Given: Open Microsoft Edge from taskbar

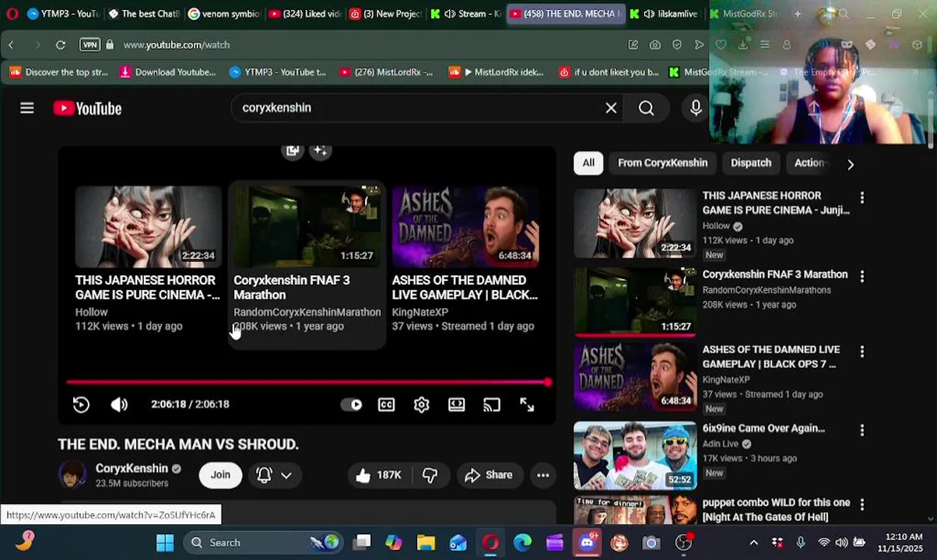Looking at the screenshot, I should pyautogui.click(x=522, y=543).
